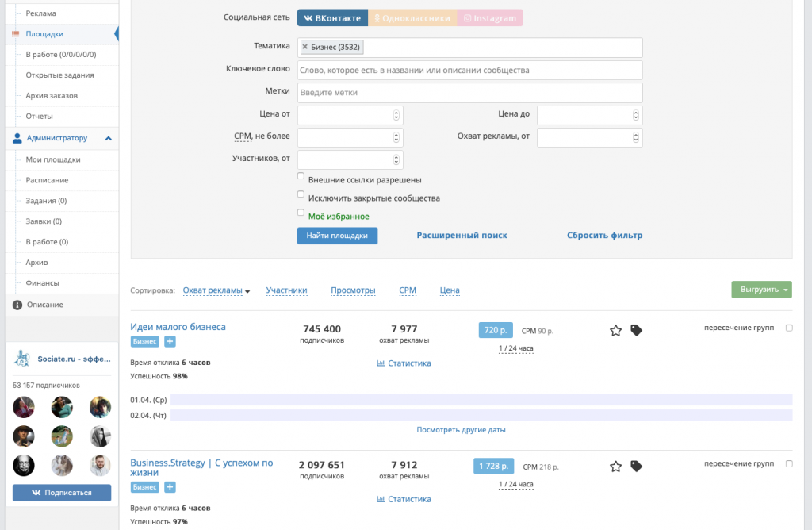Toggle Моё избранное checkbox
The width and height of the screenshot is (812, 530).
point(301,213)
